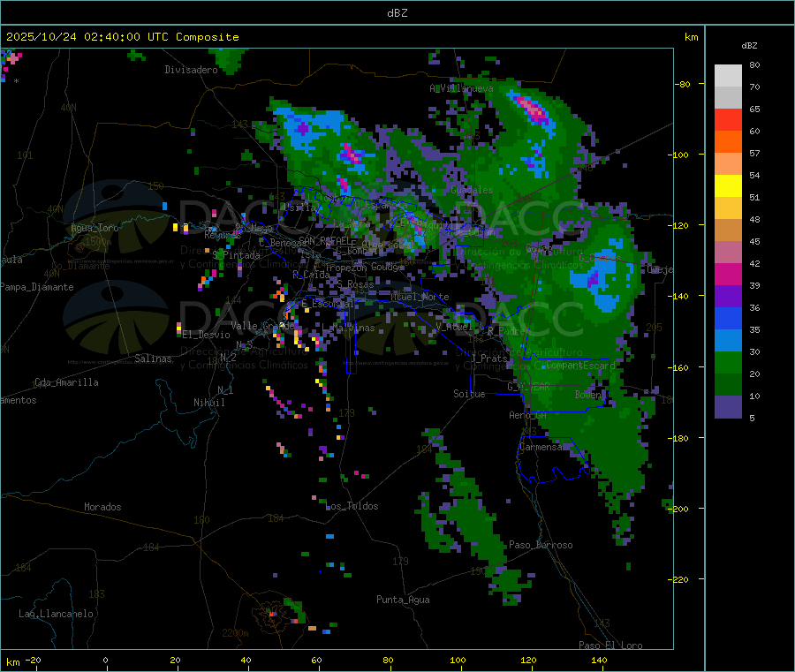Image resolution: width=795 pixels, height=672 pixels.
Task: Click the dBZ heading above the color legend
Action: pos(749,46)
